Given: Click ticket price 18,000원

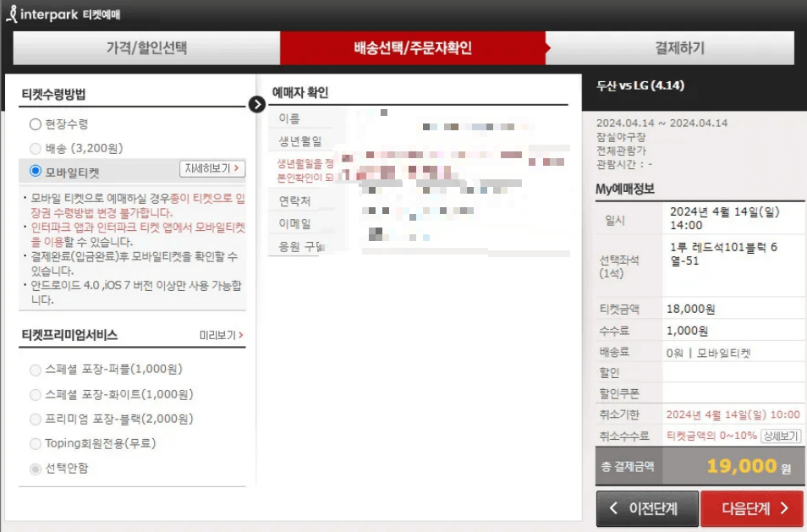Looking at the screenshot, I should coord(690,309).
